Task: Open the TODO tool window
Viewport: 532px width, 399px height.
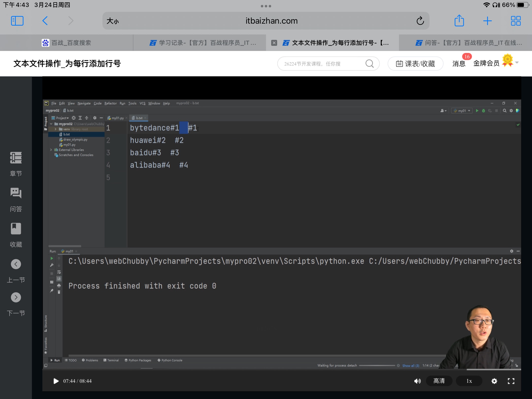Action: 71,360
